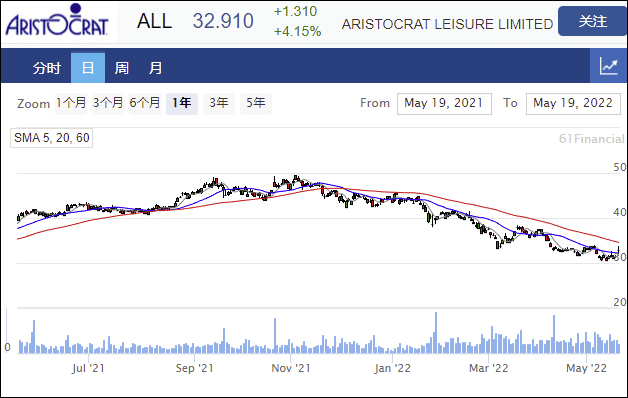Set zoom range to 3年
The width and height of the screenshot is (628, 398).
pyautogui.click(x=219, y=103)
